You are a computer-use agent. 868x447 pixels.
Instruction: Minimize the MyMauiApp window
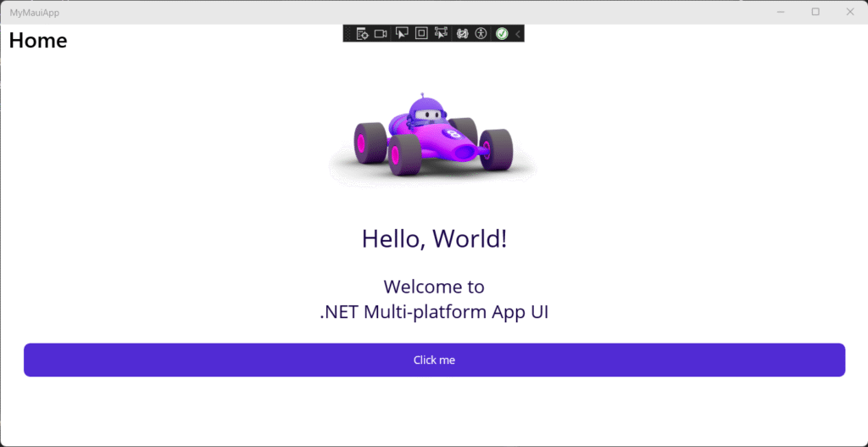(x=781, y=12)
